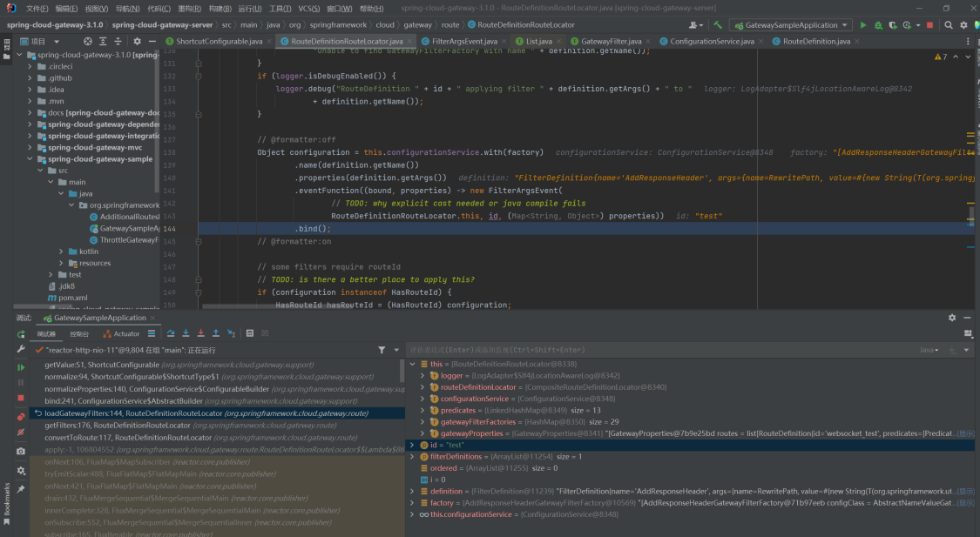Click Step Into in debugger toolbar
The image size is (980, 537).
pos(186,333)
